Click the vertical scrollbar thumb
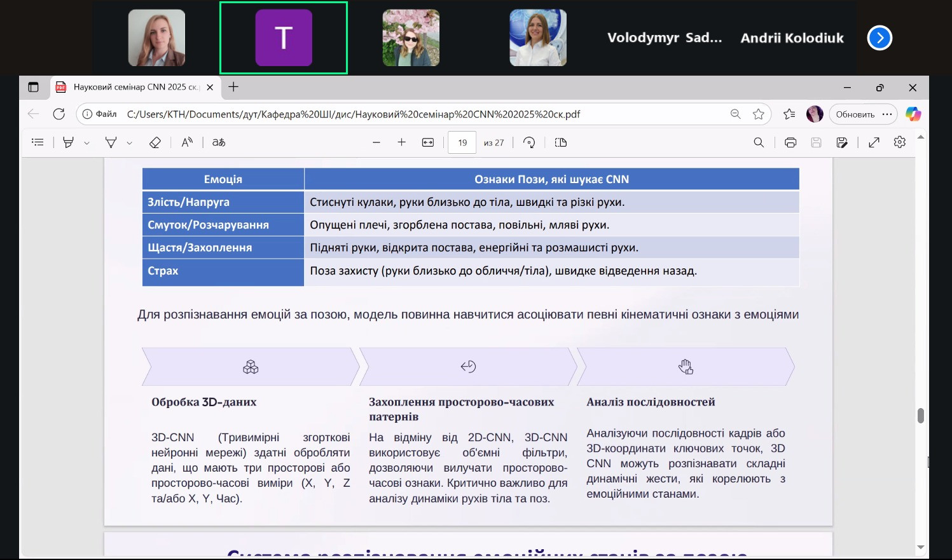952x560 pixels. tap(920, 416)
